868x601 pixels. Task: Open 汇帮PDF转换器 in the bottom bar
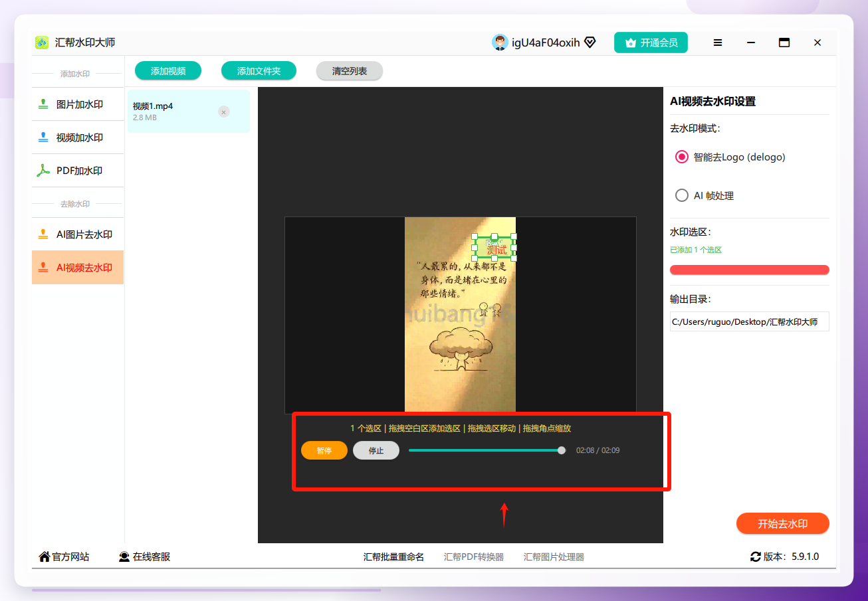[x=474, y=557]
